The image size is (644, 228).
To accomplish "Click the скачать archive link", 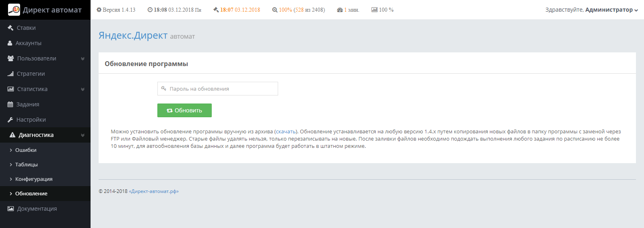I will (286, 132).
